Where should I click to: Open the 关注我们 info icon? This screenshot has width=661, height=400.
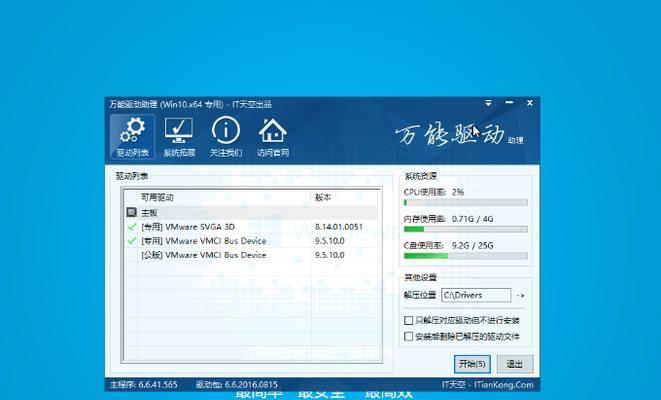[226, 137]
